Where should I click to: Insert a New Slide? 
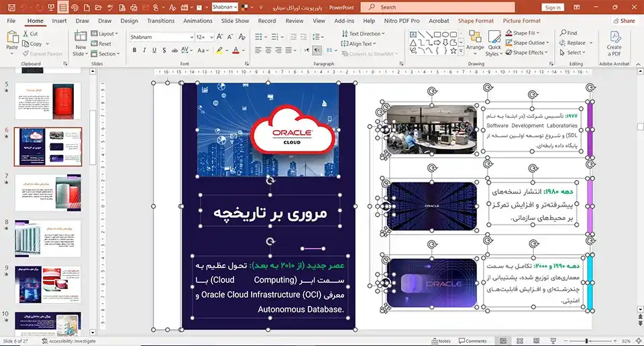pyautogui.click(x=80, y=43)
